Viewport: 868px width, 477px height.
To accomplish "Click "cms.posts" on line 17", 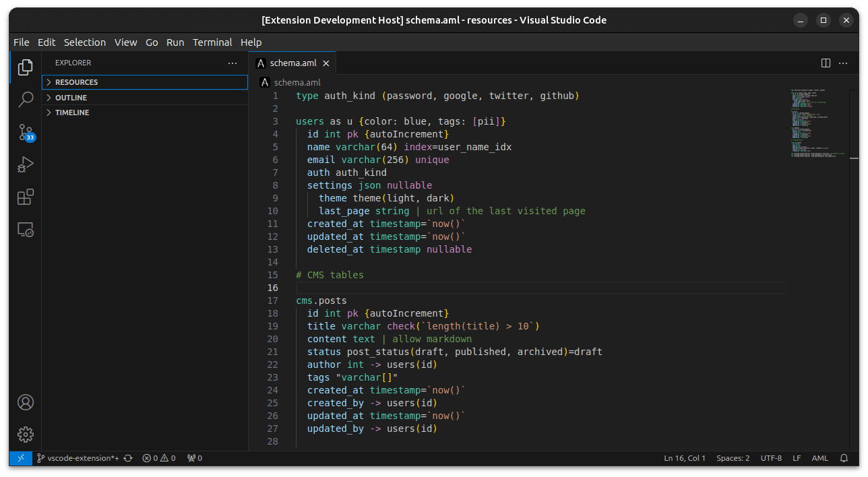I will click(x=321, y=300).
